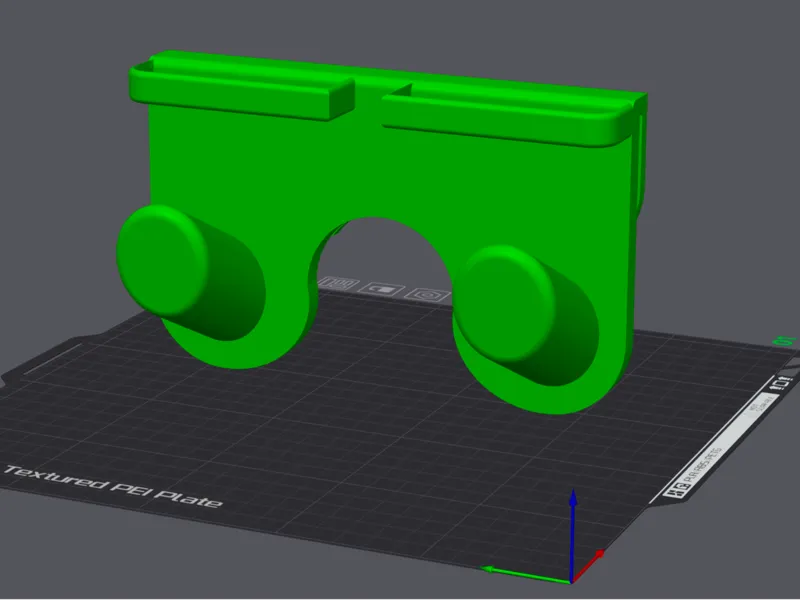Click the green plate number 01 label
Image resolution: width=800 pixels, height=600 pixels.
pyautogui.click(x=786, y=341)
